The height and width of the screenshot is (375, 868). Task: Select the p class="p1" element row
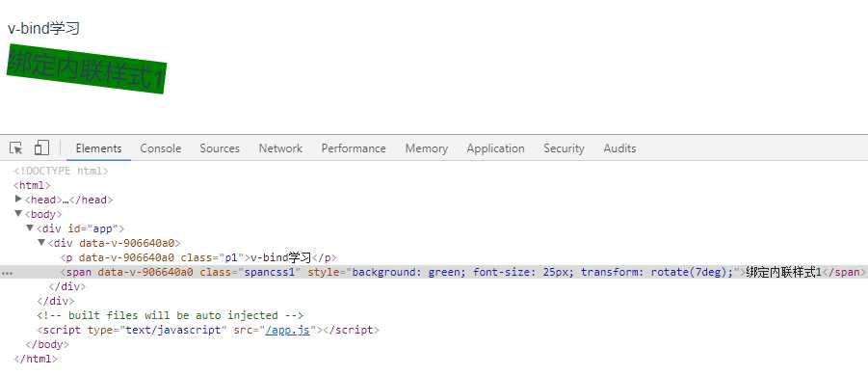point(198,257)
